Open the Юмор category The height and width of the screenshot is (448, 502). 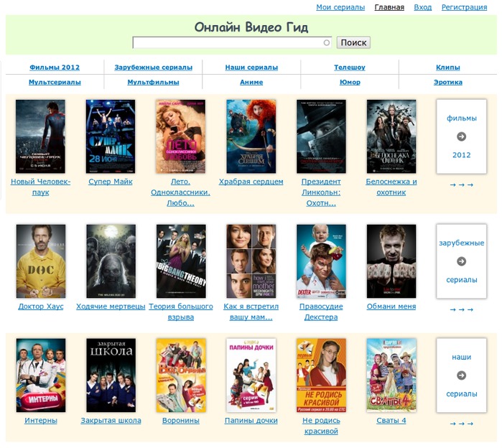[350, 83]
